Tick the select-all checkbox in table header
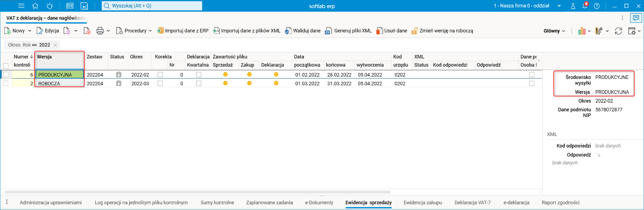644x210 pixels. (x=6, y=66)
